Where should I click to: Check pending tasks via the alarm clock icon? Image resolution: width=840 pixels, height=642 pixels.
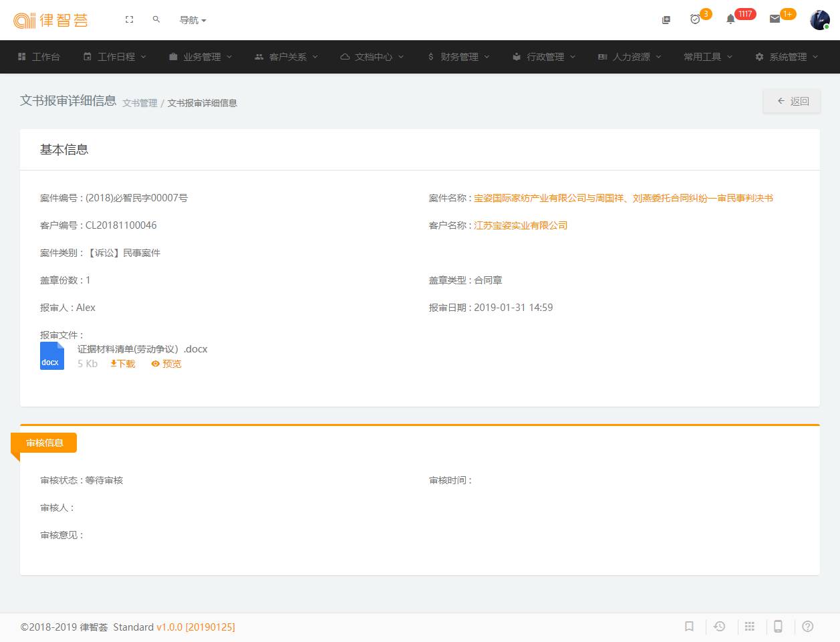[x=695, y=19]
